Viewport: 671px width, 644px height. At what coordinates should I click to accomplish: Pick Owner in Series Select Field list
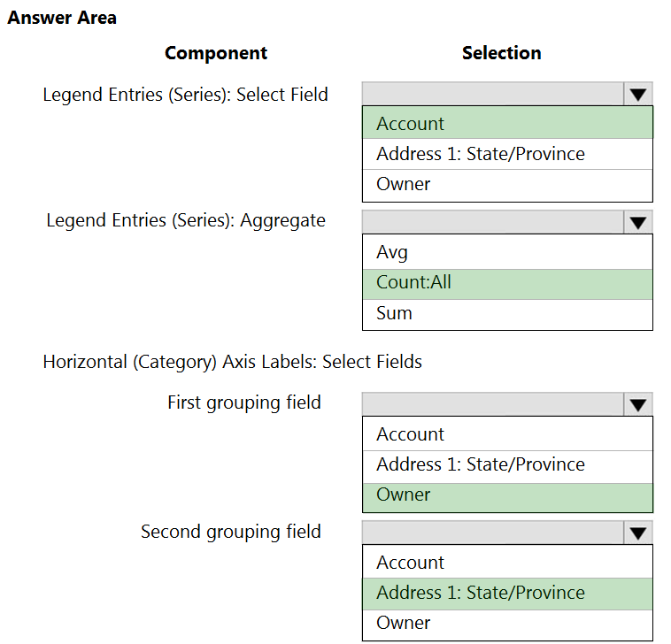tap(506, 184)
